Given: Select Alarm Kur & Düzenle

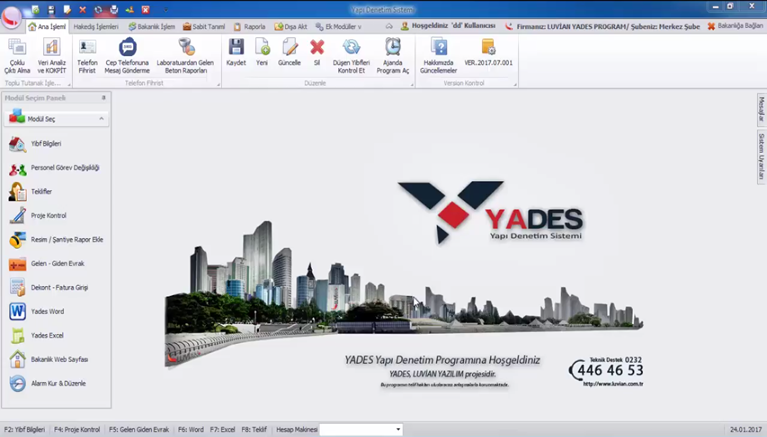Looking at the screenshot, I should (x=58, y=384).
